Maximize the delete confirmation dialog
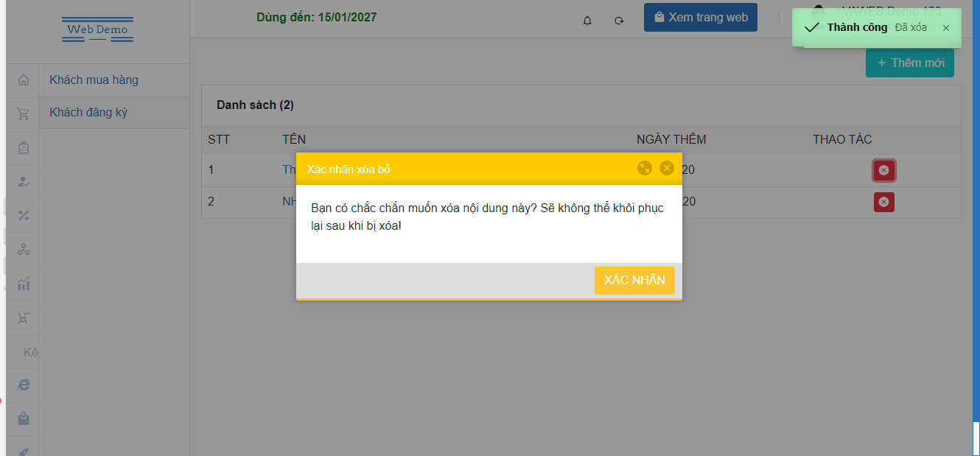This screenshot has width=980, height=456. pos(645,169)
